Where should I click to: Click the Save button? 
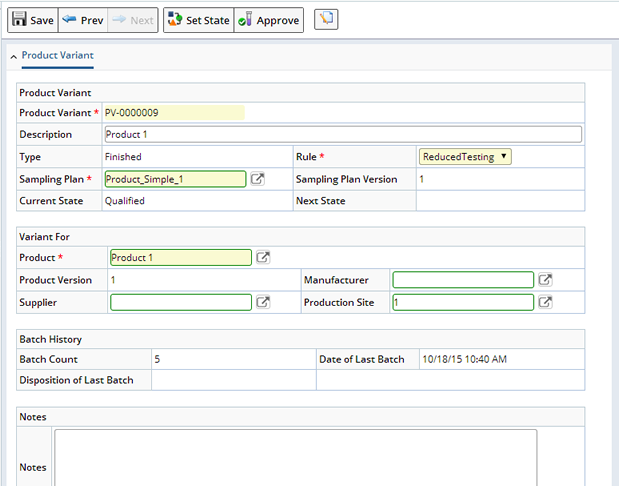pyautogui.click(x=33, y=20)
